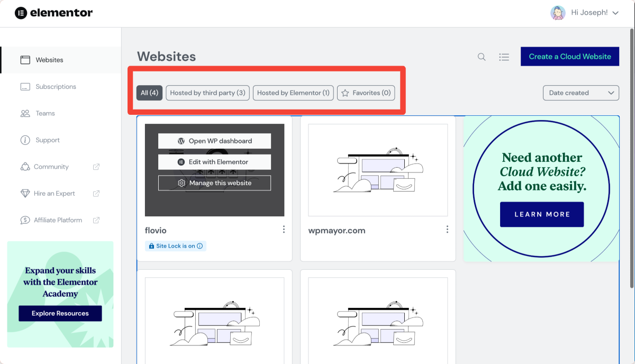635x364 pixels.
Task: Click the flovio site name
Action: click(x=156, y=230)
